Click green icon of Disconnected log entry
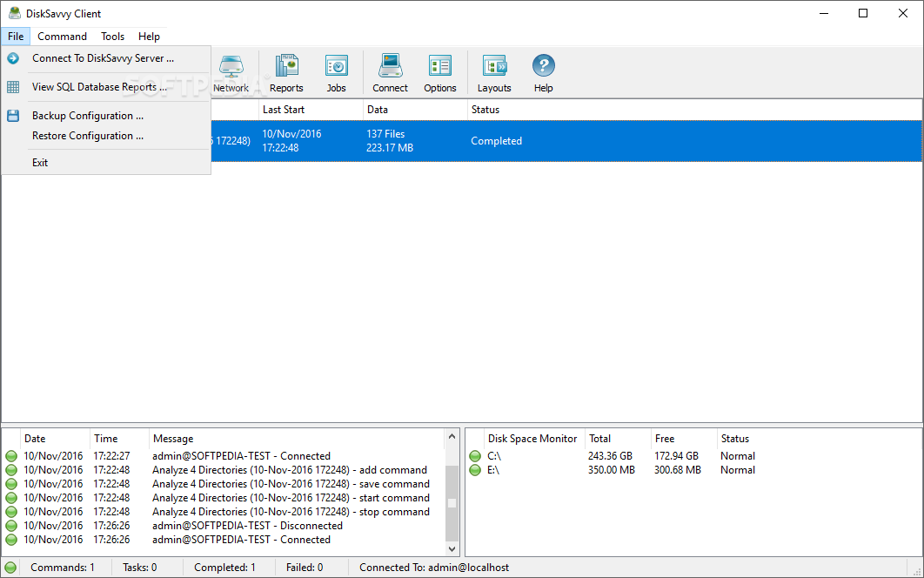 tap(11, 526)
